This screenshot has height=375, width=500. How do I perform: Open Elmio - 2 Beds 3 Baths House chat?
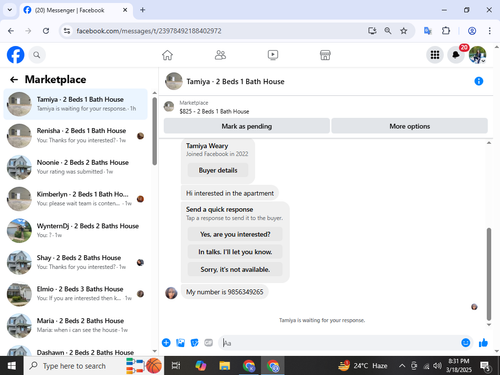[75, 294]
